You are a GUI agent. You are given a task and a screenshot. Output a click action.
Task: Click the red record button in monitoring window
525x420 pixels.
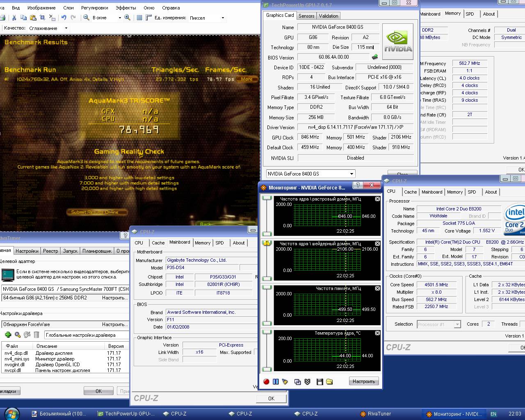tap(266, 381)
